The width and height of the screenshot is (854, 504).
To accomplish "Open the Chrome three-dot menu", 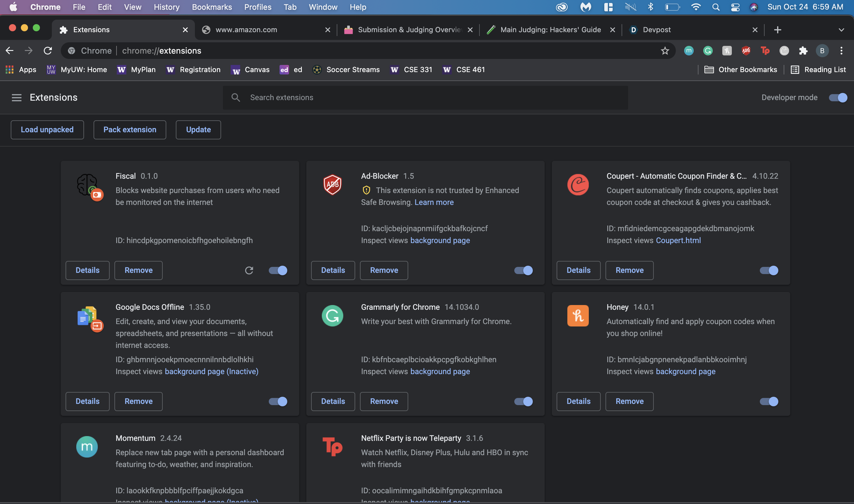I will point(841,51).
